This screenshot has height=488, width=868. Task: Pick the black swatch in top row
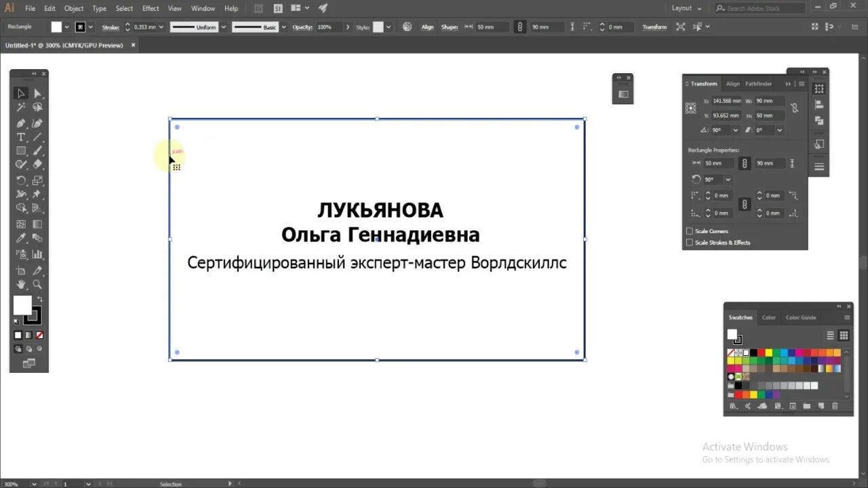(753, 352)
